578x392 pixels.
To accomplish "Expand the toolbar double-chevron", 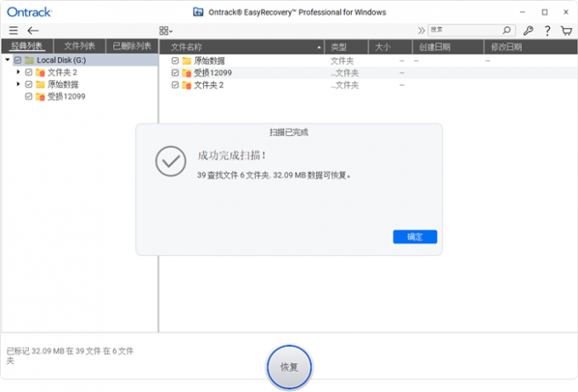I will coord(421,31).
